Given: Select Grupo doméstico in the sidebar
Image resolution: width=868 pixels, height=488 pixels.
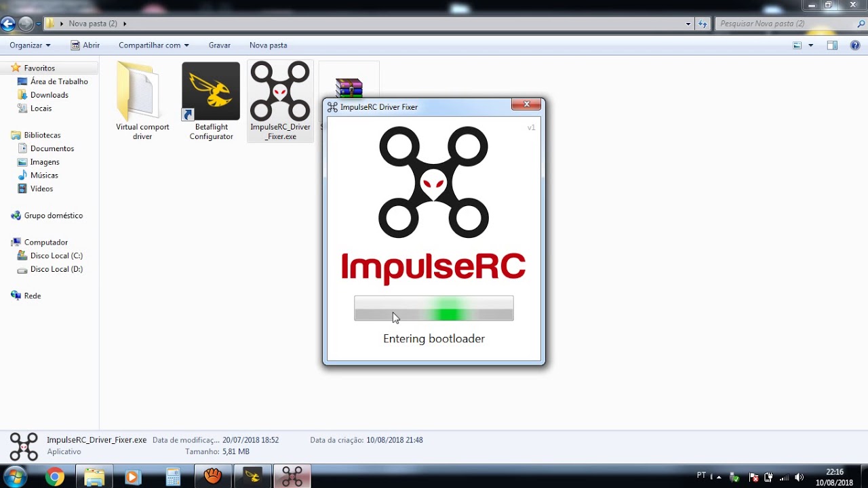Looking at the screenshot, I should 53,216.
